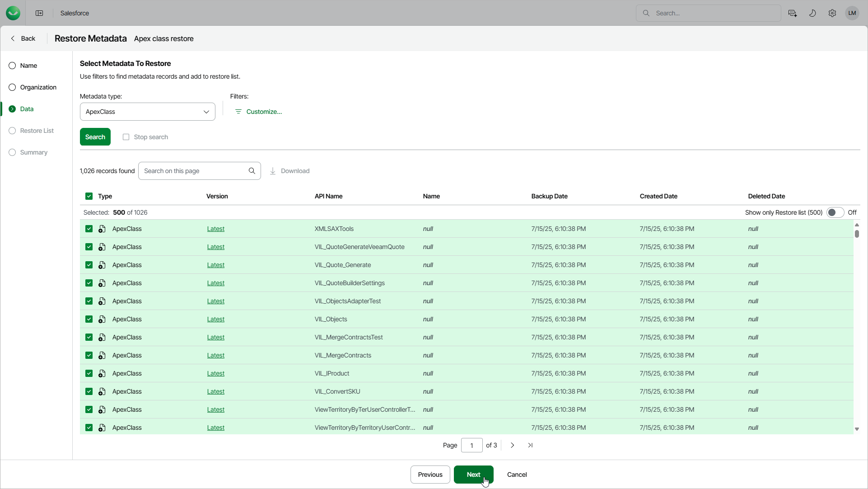Enable the Stop search checkbox
Screen dimensions: 868x489
pos(126,137)
